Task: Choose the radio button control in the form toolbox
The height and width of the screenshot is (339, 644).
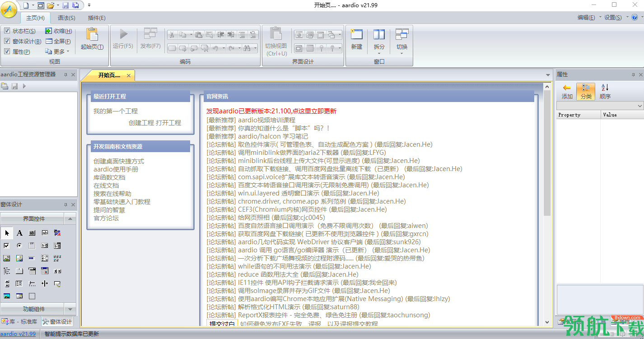Action: click(19, 246)
